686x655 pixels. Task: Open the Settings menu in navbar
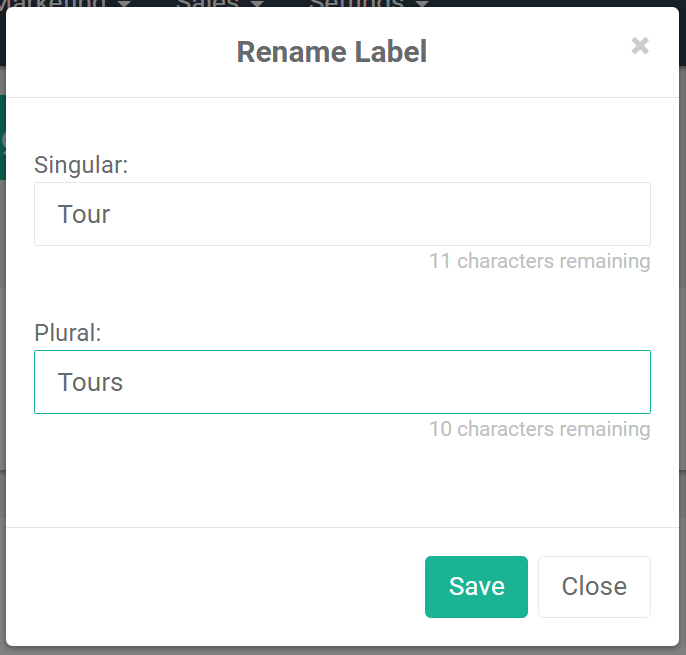click(356, 4)
